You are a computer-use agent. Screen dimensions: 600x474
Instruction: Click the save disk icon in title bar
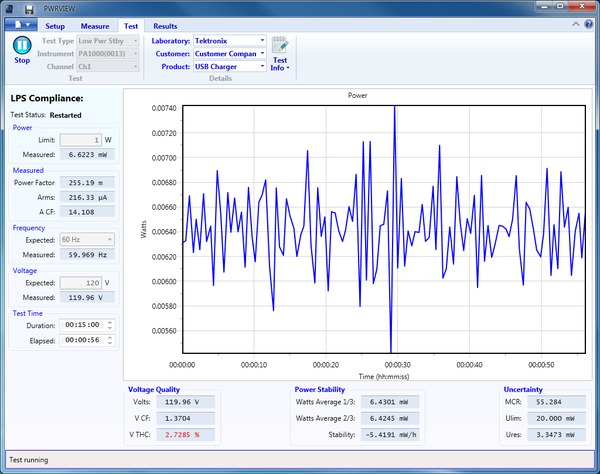point(30,8)
